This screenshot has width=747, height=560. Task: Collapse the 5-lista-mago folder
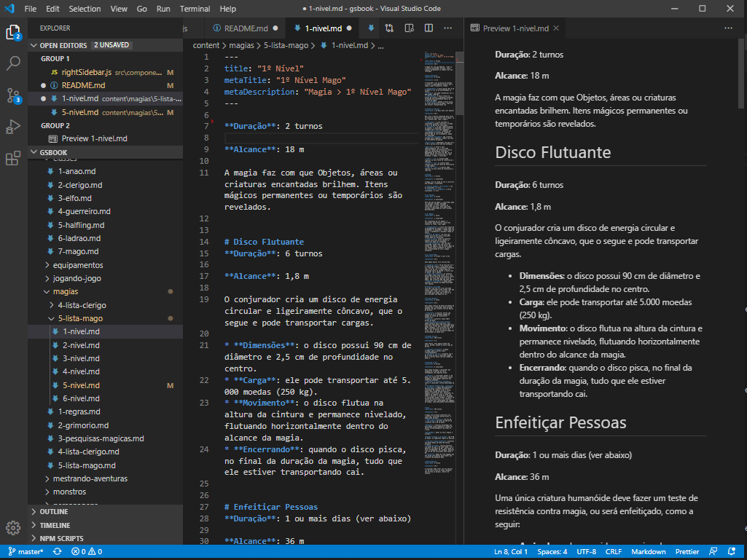[x=79, y=318]
